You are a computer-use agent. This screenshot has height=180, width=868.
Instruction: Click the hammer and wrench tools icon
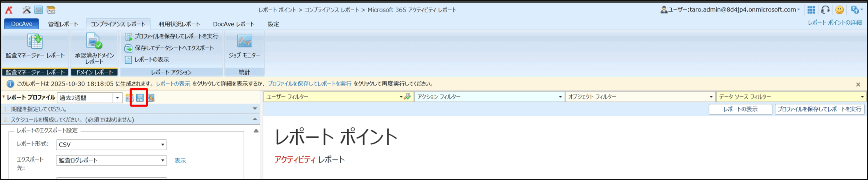point(26,10)
